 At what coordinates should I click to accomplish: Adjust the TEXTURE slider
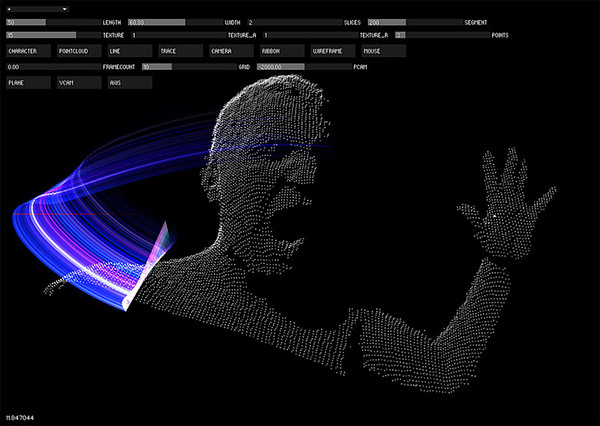(x=52, y=35)
